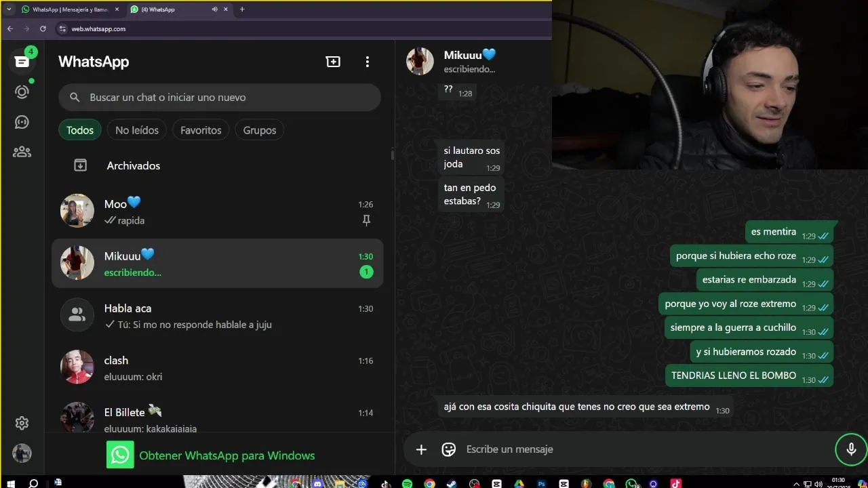Screen dimensions: 868x488
Task: Click the 'TENDRIAS LLENO EL BOMBO' message
Action: coord(749,376)
